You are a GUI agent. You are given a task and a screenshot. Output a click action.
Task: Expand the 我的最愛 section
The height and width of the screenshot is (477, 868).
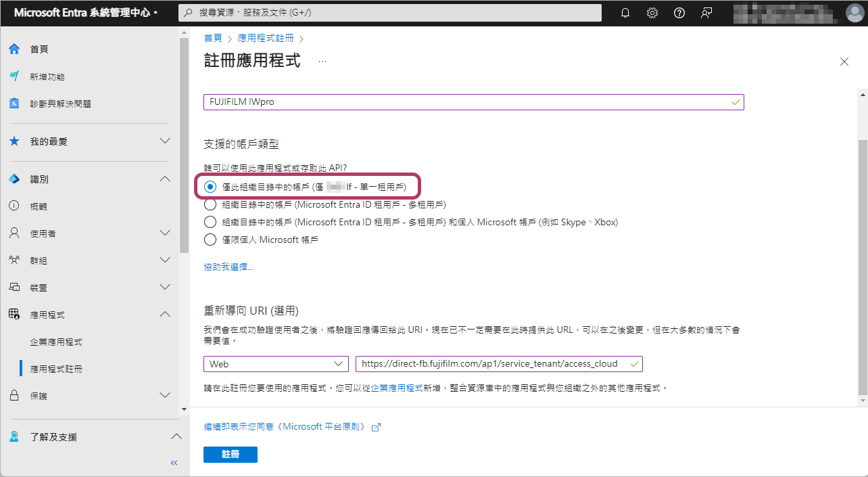[164, 141]
